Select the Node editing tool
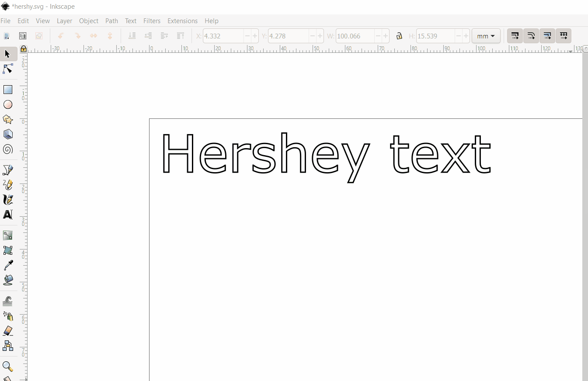This screenshot has width=588, height=381. coord(8,69)
